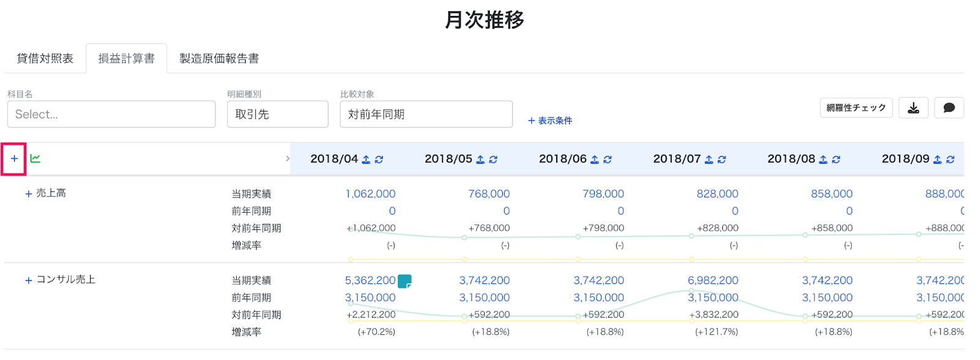
Task: Click 売上高 value 798,000 for 2018/06
Action: (x=603, y=194)
